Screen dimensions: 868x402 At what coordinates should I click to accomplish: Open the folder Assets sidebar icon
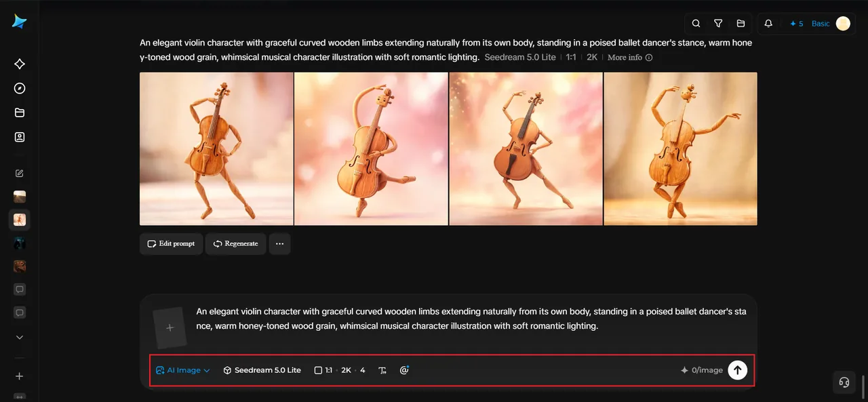pos(20,113)
